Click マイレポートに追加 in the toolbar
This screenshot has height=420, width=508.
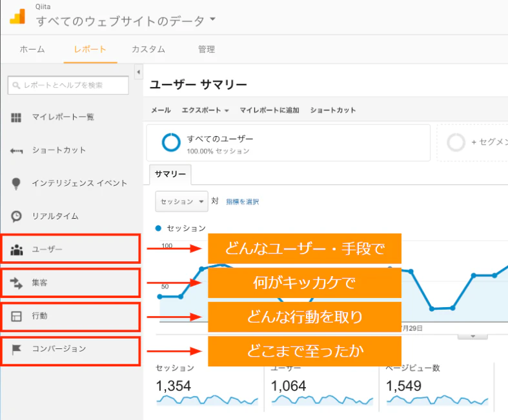[269, 110]
